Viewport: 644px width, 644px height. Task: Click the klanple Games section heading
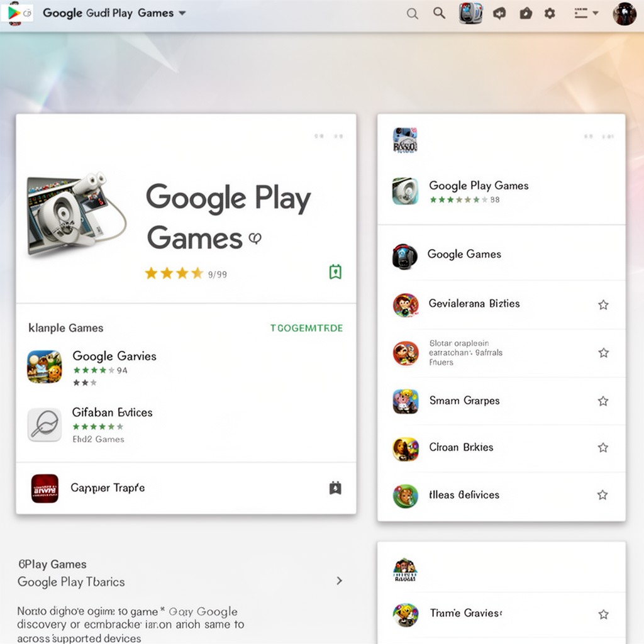coord(65,328)
